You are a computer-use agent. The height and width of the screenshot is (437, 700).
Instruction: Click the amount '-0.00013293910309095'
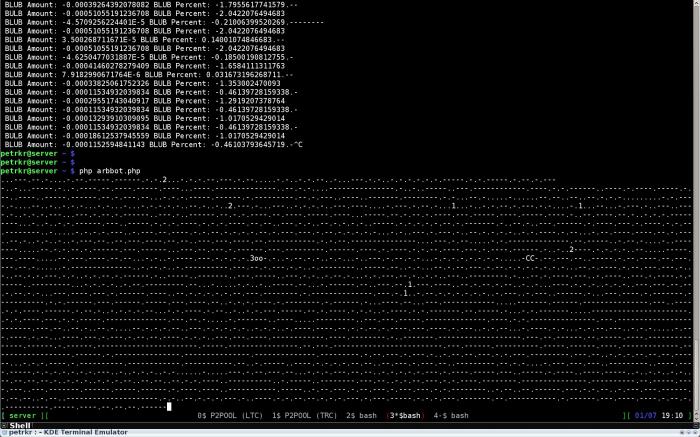point(105,118)
